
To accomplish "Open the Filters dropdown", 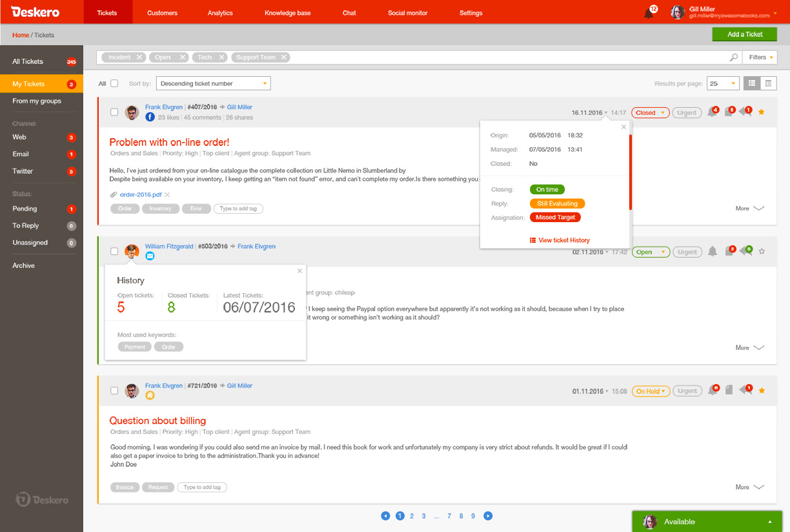I will 760,57.
